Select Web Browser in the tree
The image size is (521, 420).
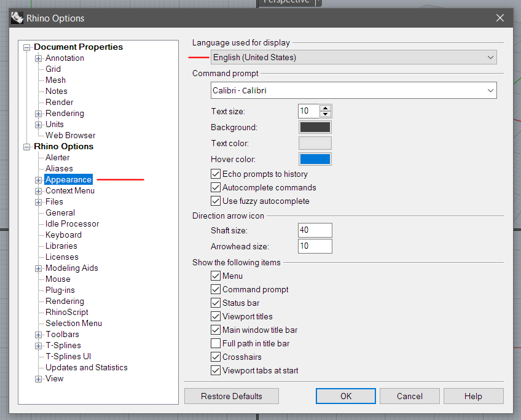point(71,136)
